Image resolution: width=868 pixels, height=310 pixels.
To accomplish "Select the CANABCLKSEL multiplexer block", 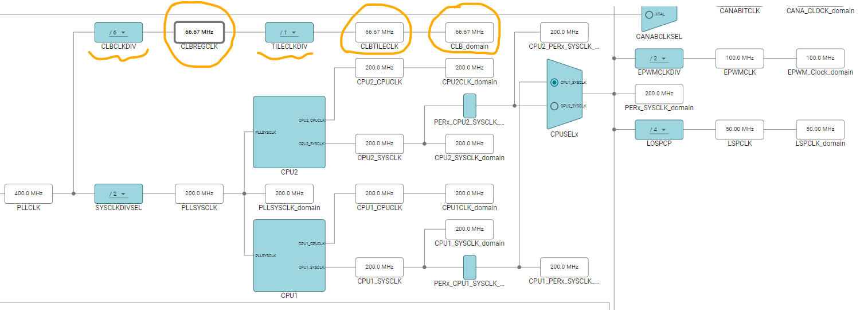I will [x=659, y=18].
